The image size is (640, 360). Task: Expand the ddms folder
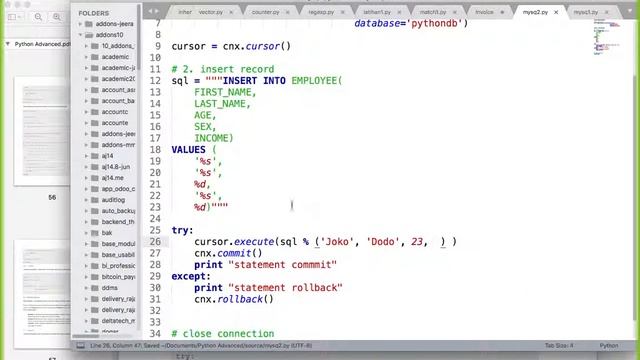86,288
